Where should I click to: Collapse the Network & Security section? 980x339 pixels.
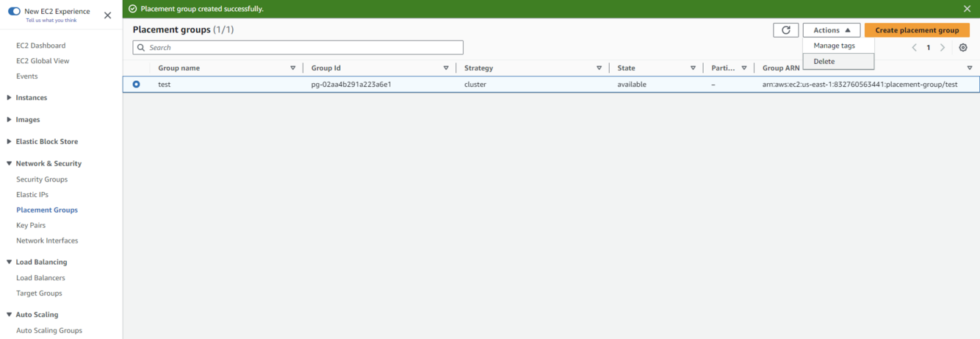coord(44,164)
